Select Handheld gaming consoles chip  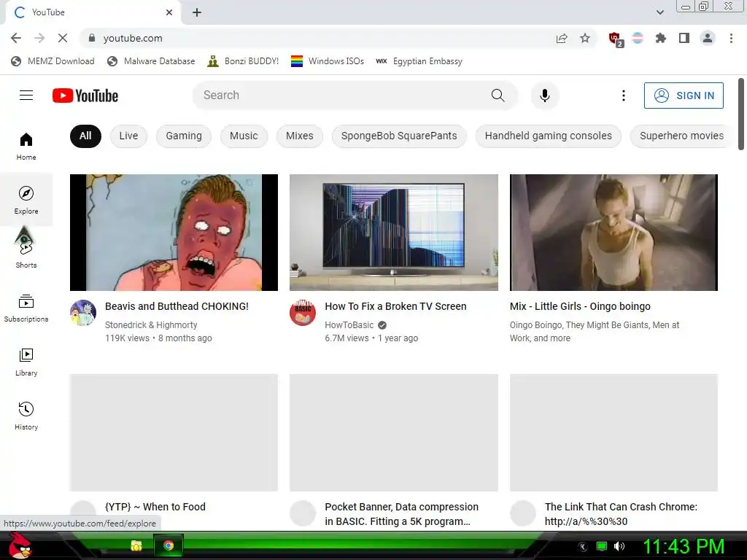[x=549, y=136]
